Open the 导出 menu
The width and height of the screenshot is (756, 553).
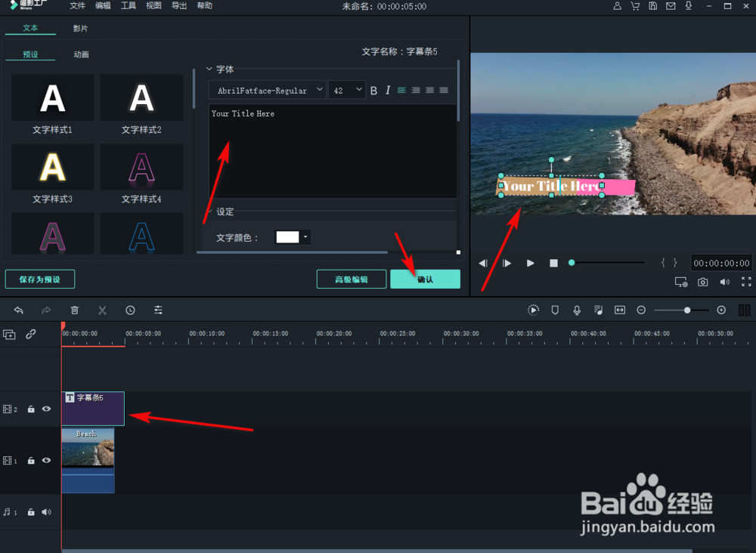[179, 6]
